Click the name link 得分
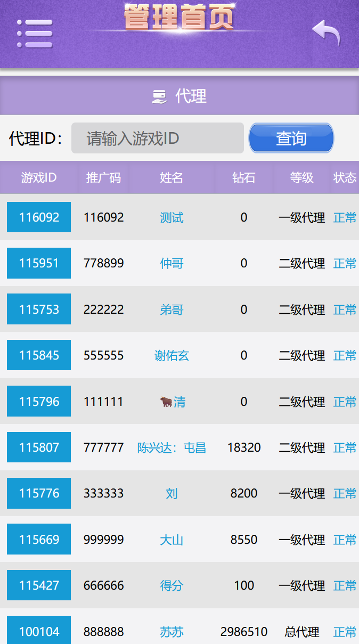Screen dimensions: 359x644 [172, 585]
